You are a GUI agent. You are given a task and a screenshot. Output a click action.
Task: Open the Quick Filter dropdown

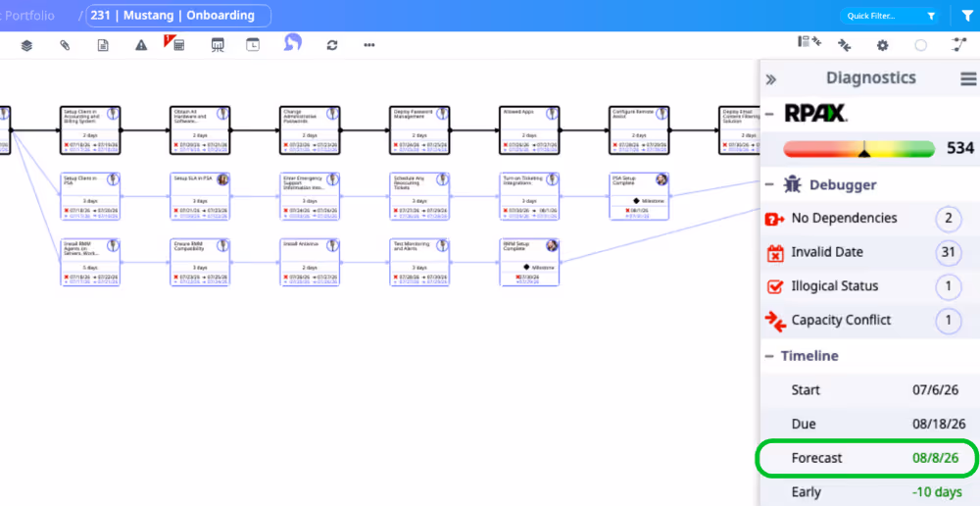(x=891, y=16)
